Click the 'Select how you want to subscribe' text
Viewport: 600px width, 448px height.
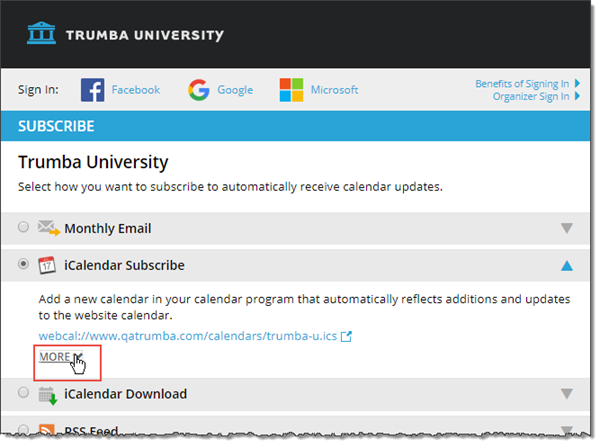(x=230, y=187)
